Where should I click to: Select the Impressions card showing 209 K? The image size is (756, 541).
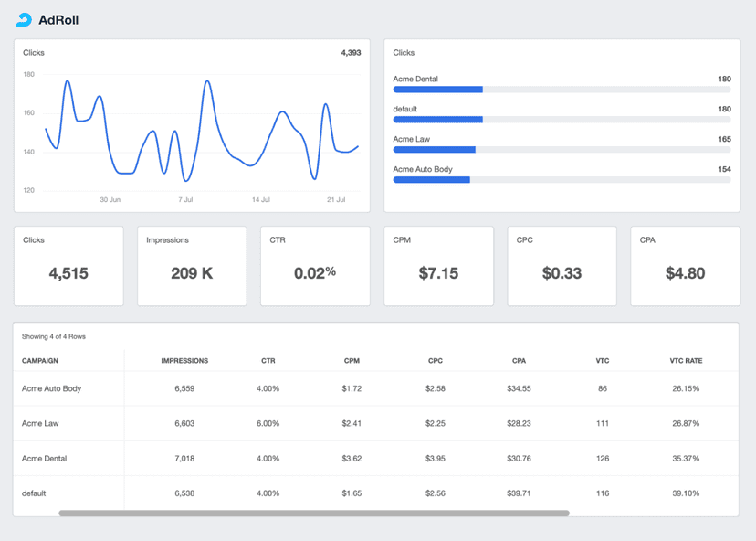192,264
